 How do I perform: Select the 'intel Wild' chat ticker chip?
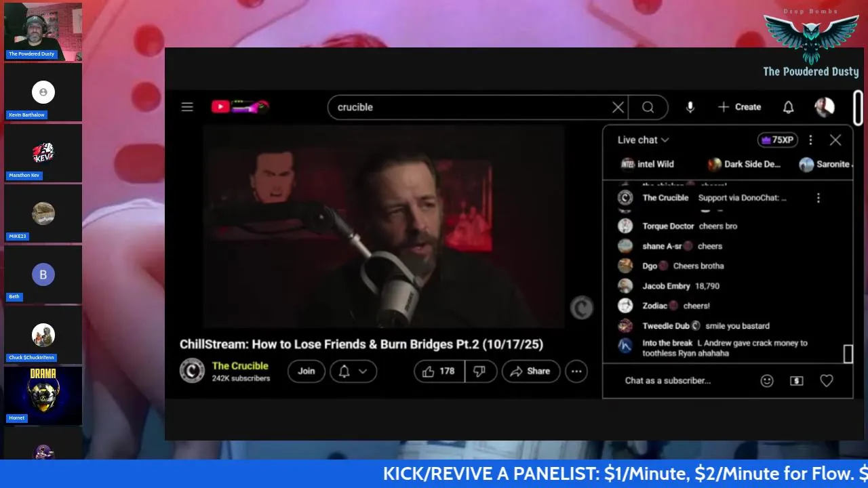648,164
